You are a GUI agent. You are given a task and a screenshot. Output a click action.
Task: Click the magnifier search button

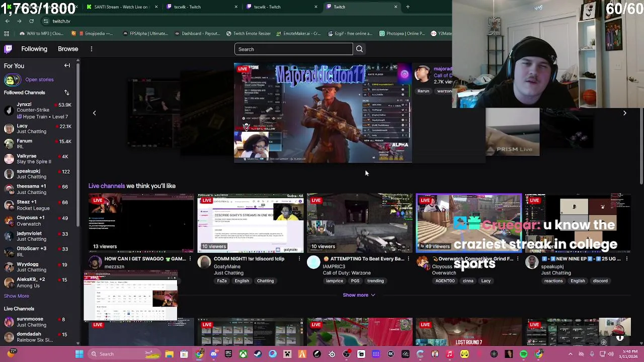coord(359,49)
